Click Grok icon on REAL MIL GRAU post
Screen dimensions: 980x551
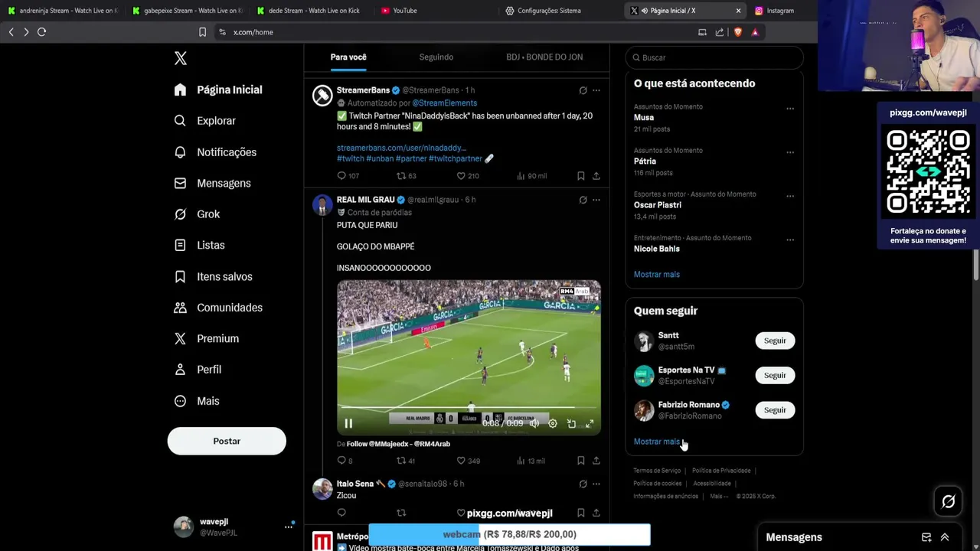(x=583, y=200)
